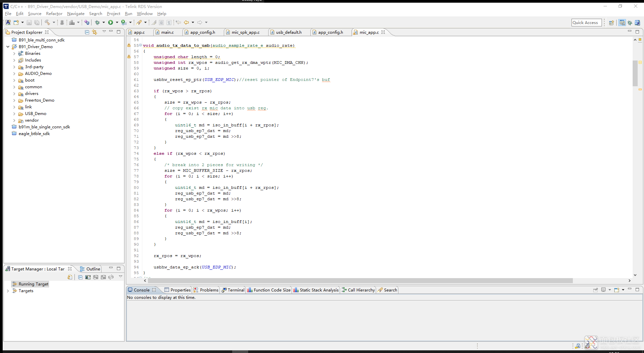Open the Run configurations dropdown arrow
The width and height of the screenshot is (644, 353).
pos(117,22)
